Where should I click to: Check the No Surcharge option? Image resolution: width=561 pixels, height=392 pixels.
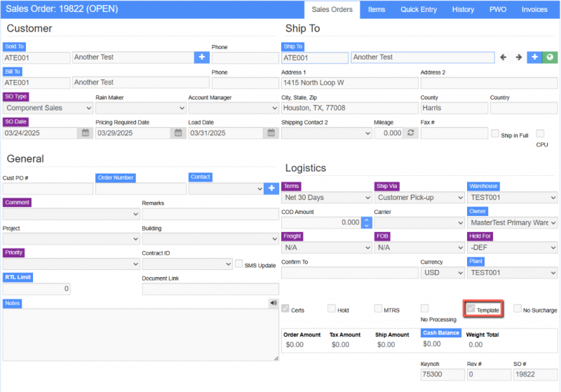pyautogui.click(x=518, y=309)
